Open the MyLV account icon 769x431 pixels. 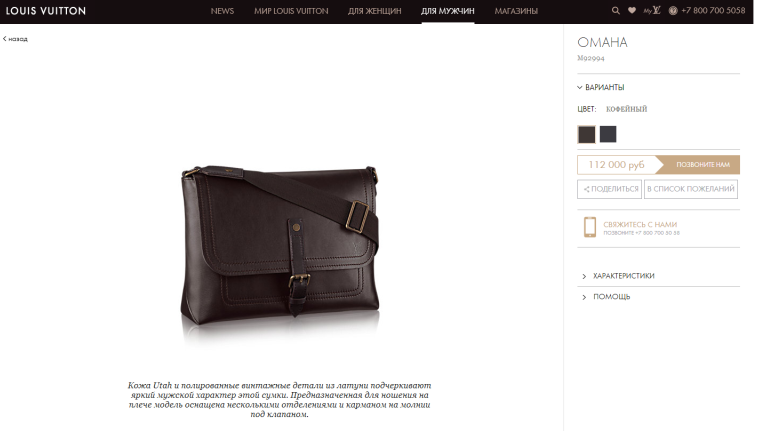click(652, 10)
